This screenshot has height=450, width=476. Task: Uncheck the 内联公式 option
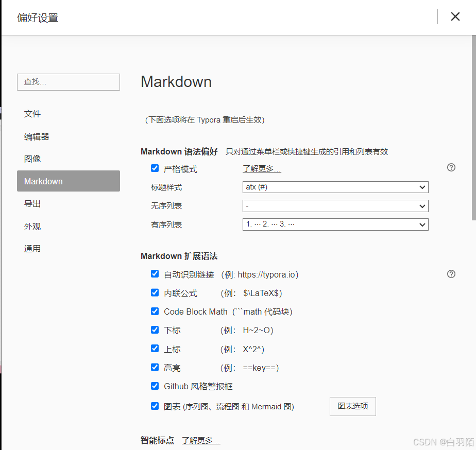click(155, 292)
